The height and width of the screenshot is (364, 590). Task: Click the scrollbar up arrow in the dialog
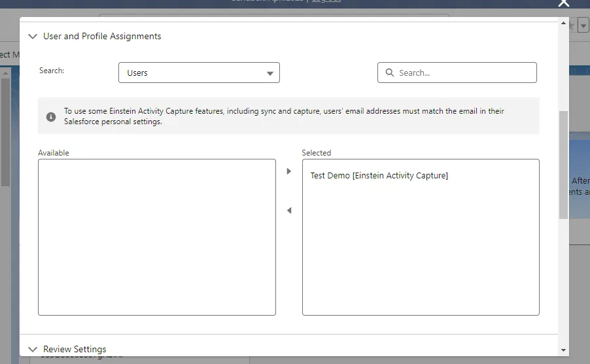click(563, 23)
